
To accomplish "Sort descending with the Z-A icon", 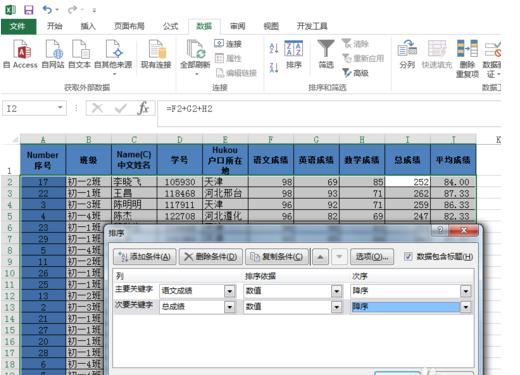I will pos(274,68).
